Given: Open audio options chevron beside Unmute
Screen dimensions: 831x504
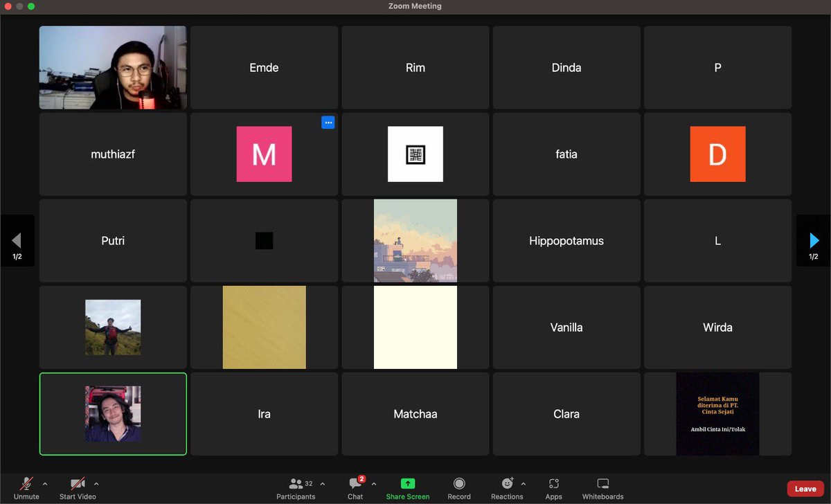Looking at the screenshot, I should (45, 484).
